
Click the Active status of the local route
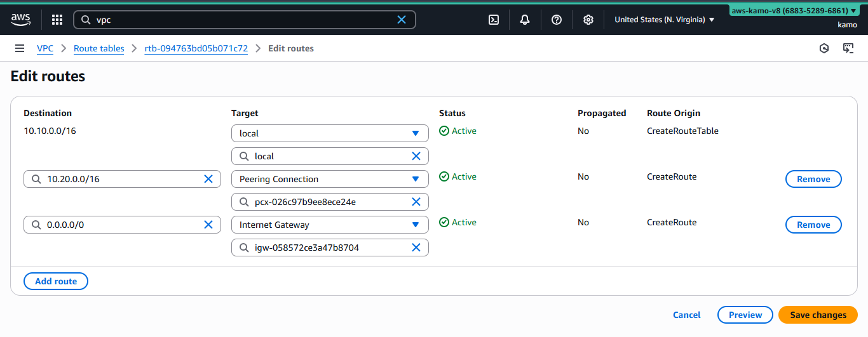(x=458, y=131)
